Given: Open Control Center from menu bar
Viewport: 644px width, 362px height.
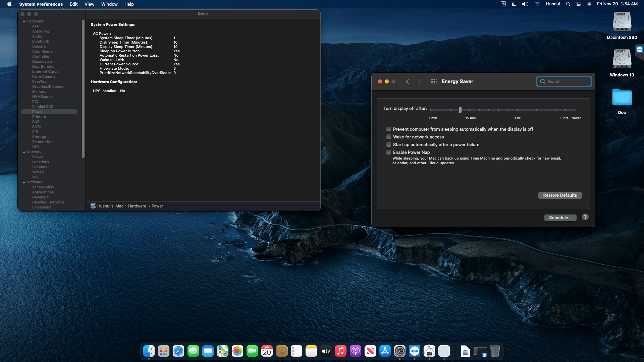Looking at the screenshot, I should tap(579, 4).
